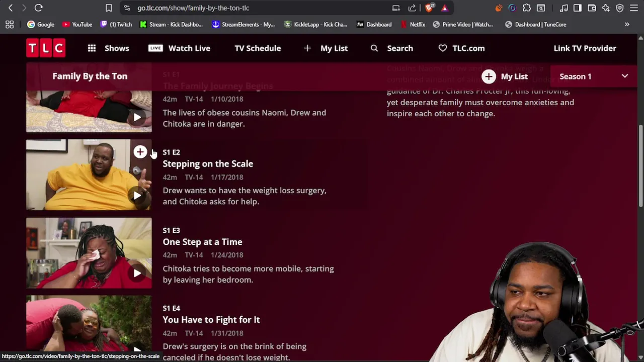Open the tab search icon in toolbar
Viewport: 644px width, 362px height.
tap(541, 8)
